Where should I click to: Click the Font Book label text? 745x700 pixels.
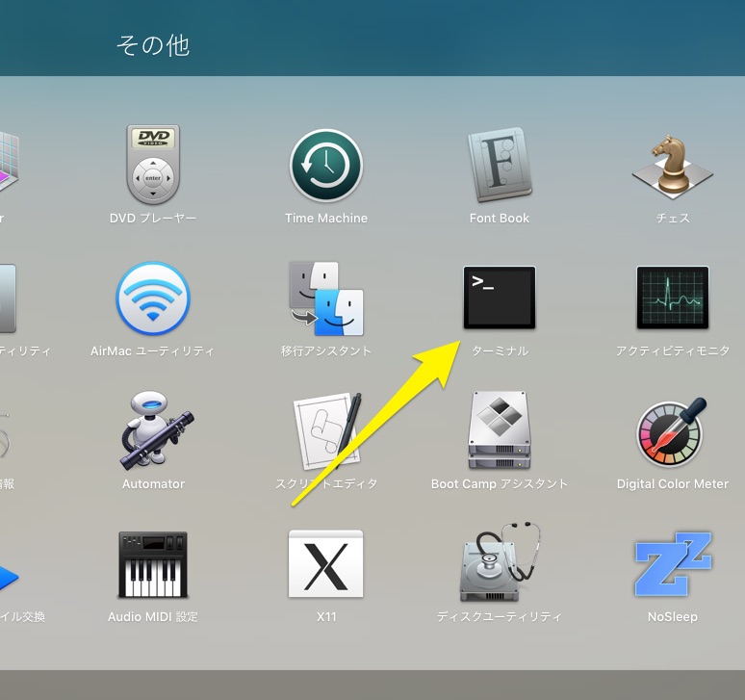500,219
